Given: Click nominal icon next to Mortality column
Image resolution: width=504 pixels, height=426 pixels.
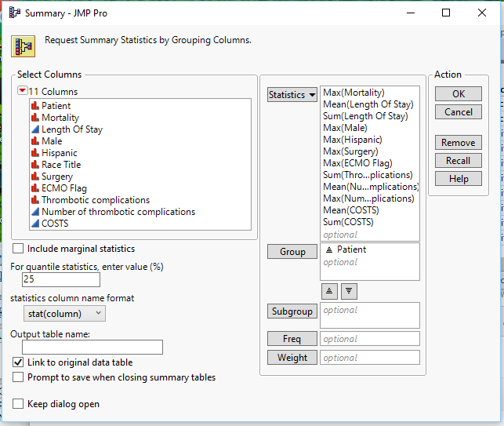Looking at the screenshot, I should click(35, 118).
